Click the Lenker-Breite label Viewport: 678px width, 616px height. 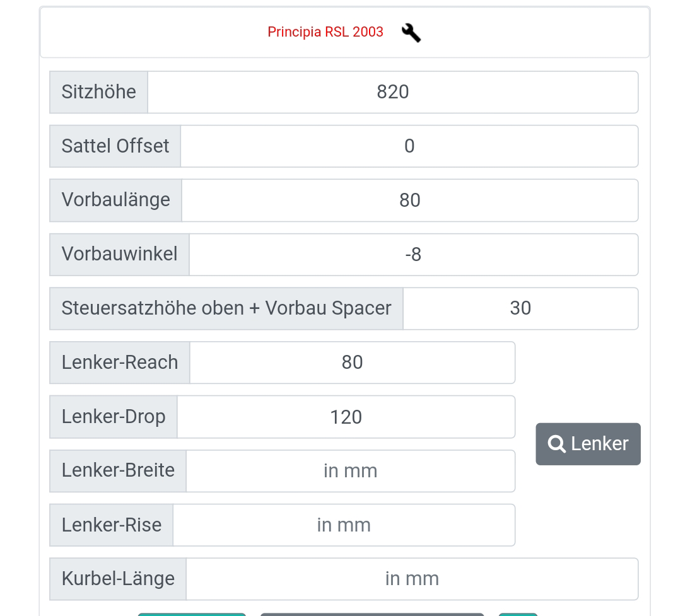(118, 471)
